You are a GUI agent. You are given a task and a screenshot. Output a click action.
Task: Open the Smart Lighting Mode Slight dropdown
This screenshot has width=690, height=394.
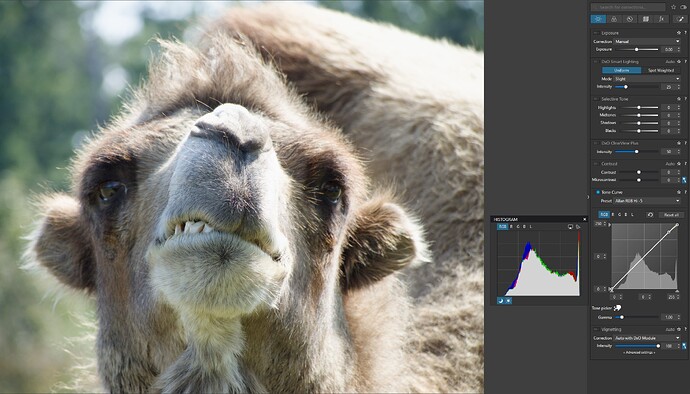[647, 79]
